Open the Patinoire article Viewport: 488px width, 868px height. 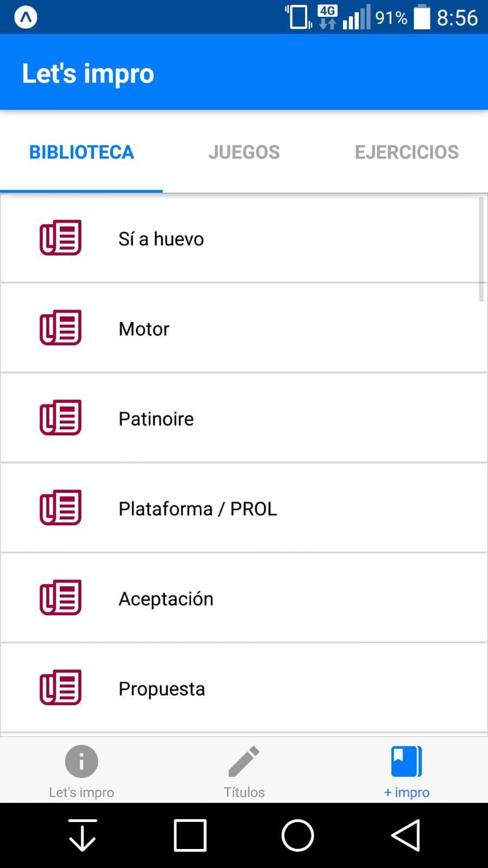[244, 417]
